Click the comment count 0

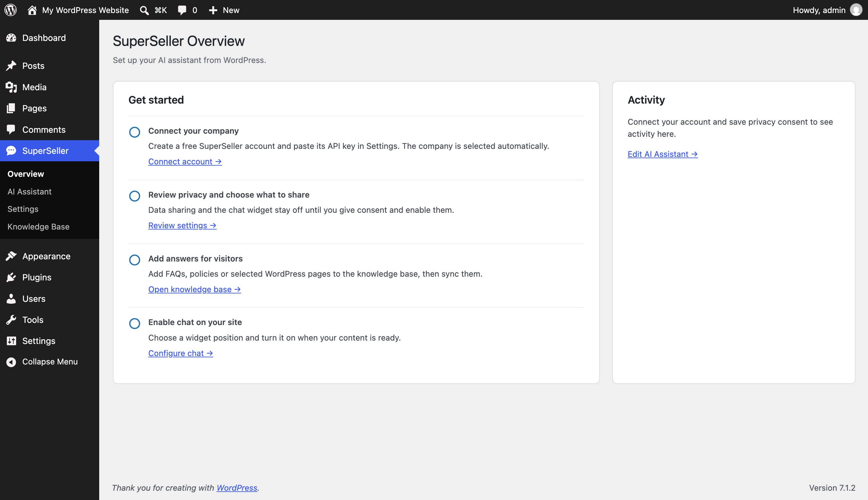coord(195,10)
